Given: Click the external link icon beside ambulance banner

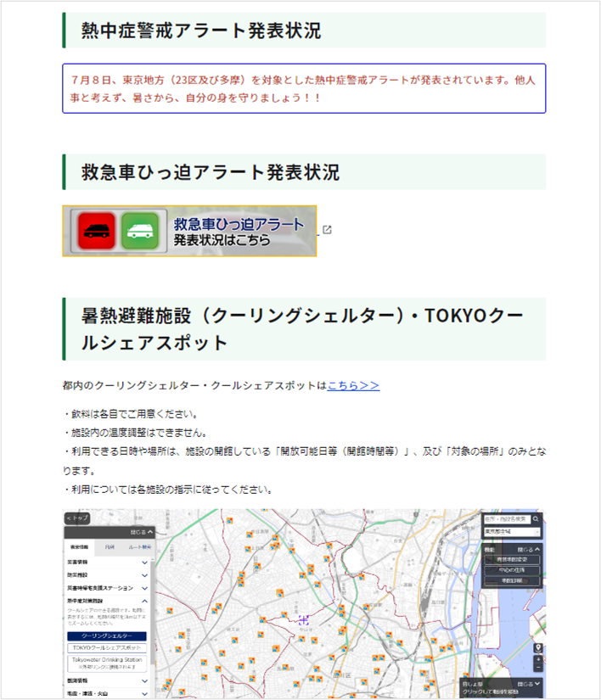Looking at the screenshot, I should [x=328, y=229].
